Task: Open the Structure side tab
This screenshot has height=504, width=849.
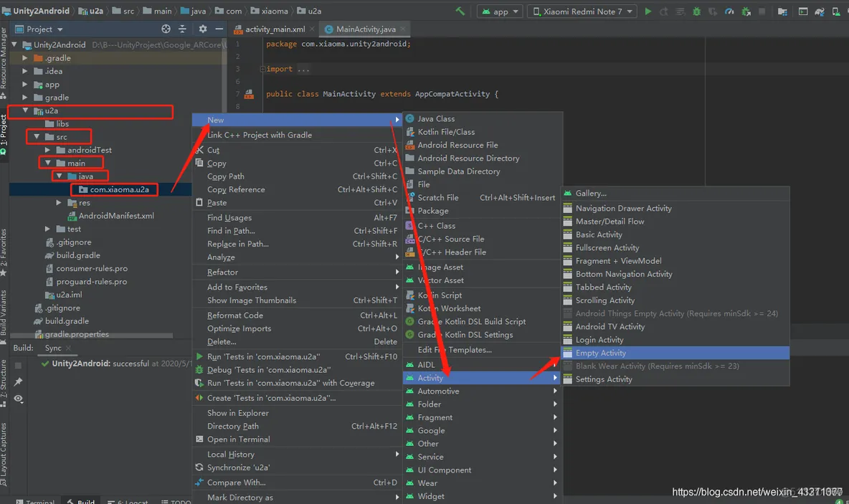Action: click(x=4, y=384)
